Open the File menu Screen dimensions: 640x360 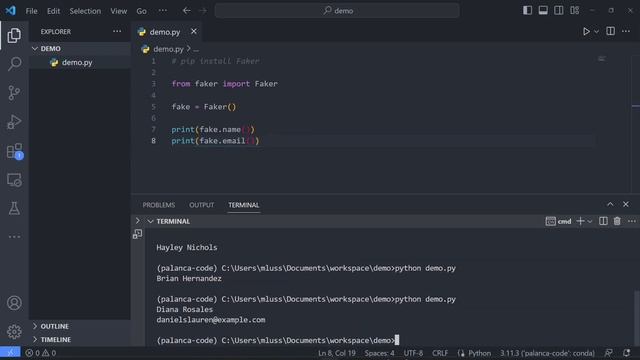pos(31,11)
